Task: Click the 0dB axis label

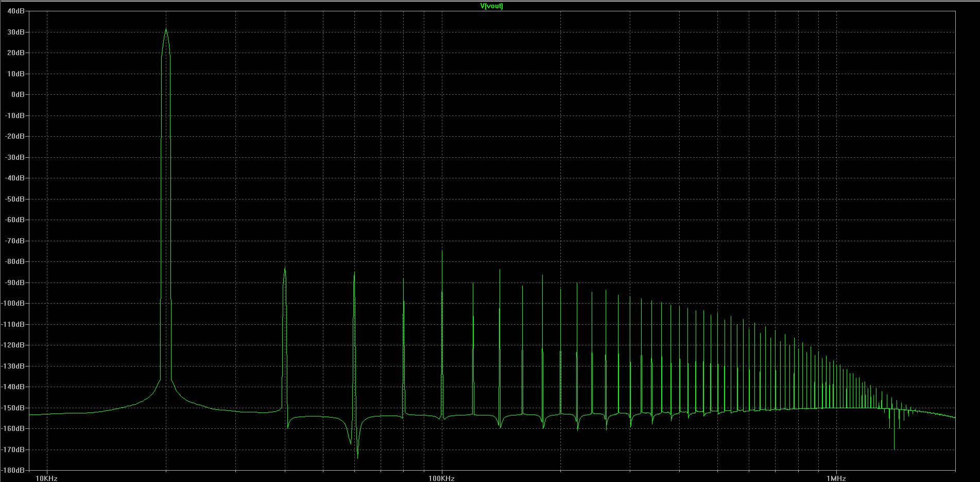Action: [x=18, y=94]
